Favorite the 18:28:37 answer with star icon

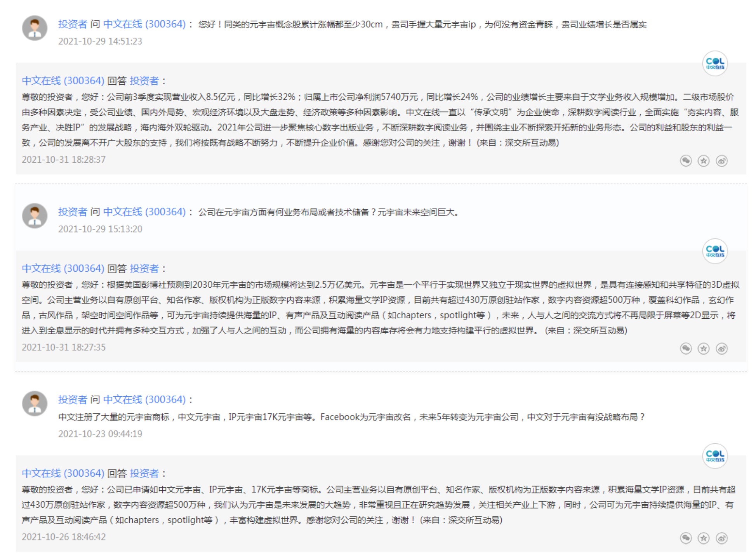703,161
